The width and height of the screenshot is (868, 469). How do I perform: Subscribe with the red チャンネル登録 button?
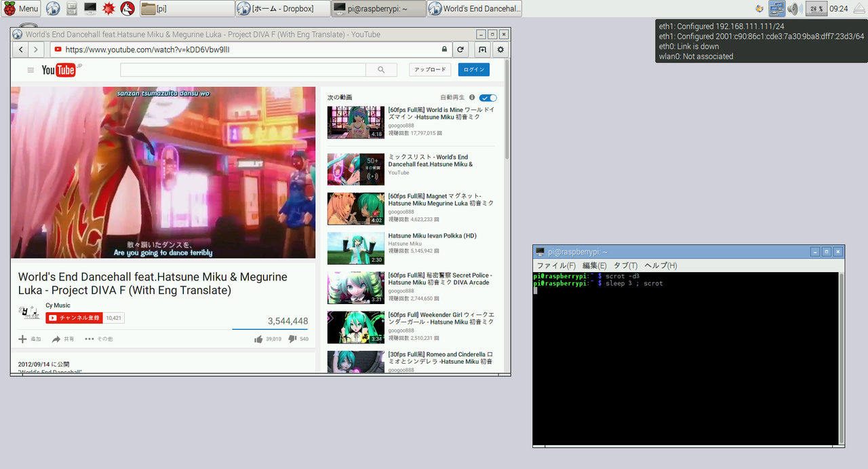74,318
